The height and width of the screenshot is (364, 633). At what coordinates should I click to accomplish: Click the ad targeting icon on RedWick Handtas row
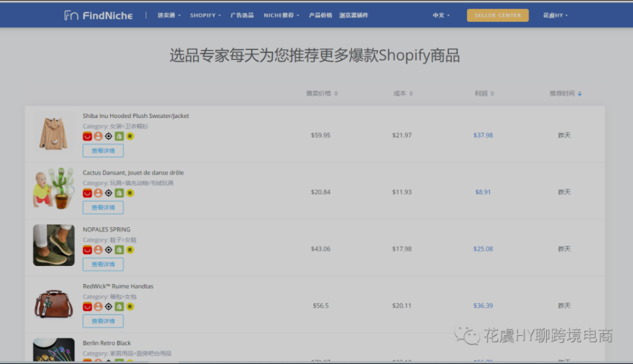click(107, 306)
